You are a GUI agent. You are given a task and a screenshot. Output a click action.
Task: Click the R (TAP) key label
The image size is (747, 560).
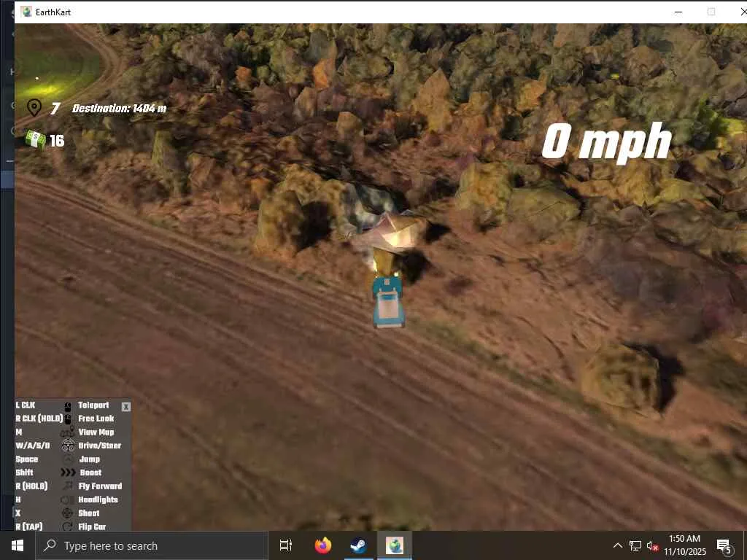[29, 526]
